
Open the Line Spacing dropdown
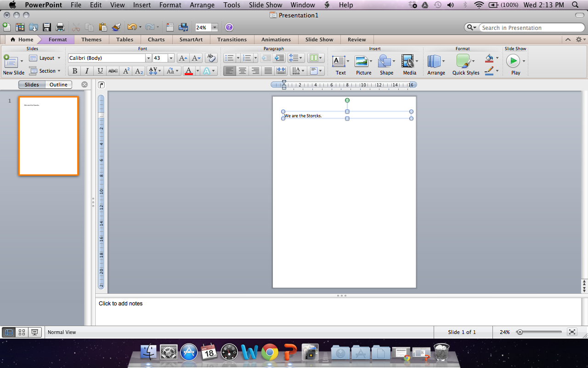pos(296,58)
